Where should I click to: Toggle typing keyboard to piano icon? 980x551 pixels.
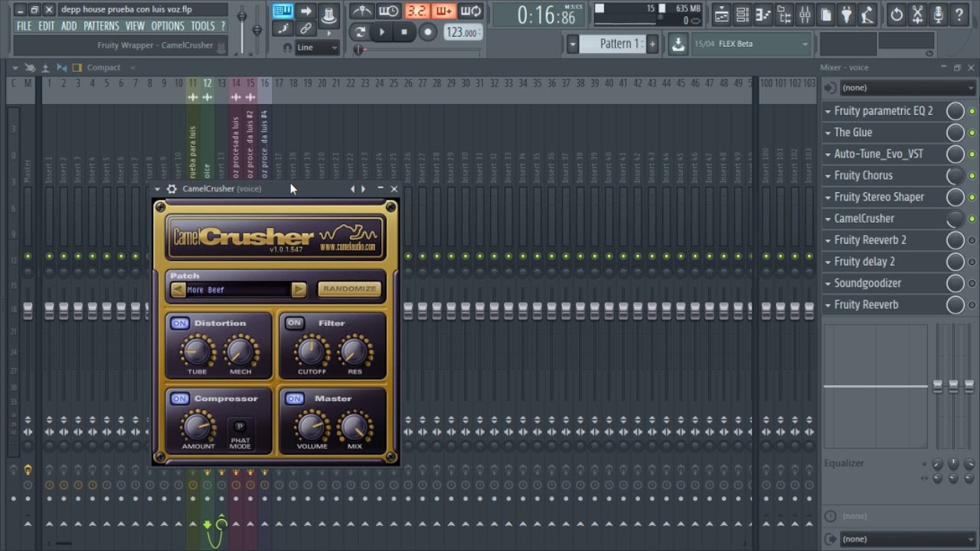coord(283,11)
